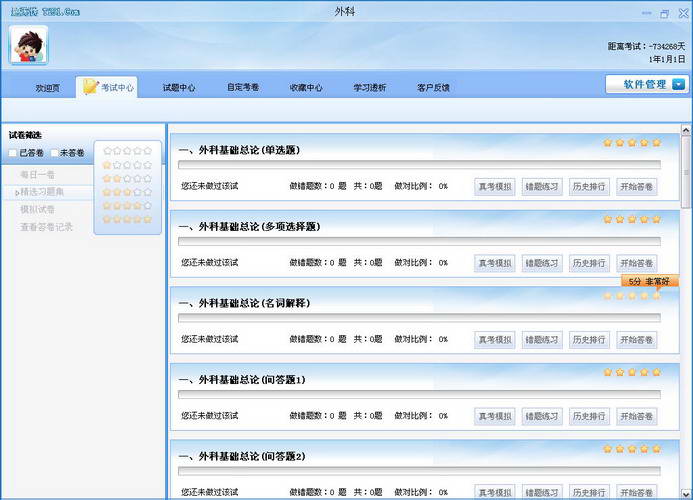Click the 单选题 paper progress bar
The height and width of the screenshot is (500, 693).
tap(419, 164)
